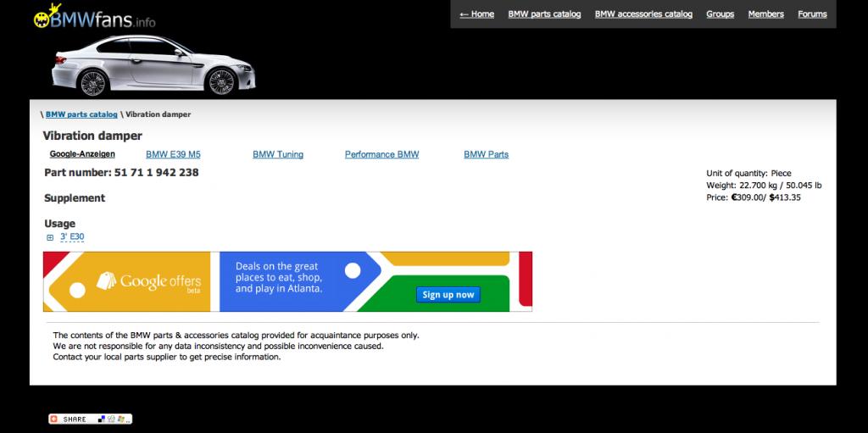Viewport: 868px width, 433px height.
Task: Open the Forums menu item
Action: (x=812, y=14)
